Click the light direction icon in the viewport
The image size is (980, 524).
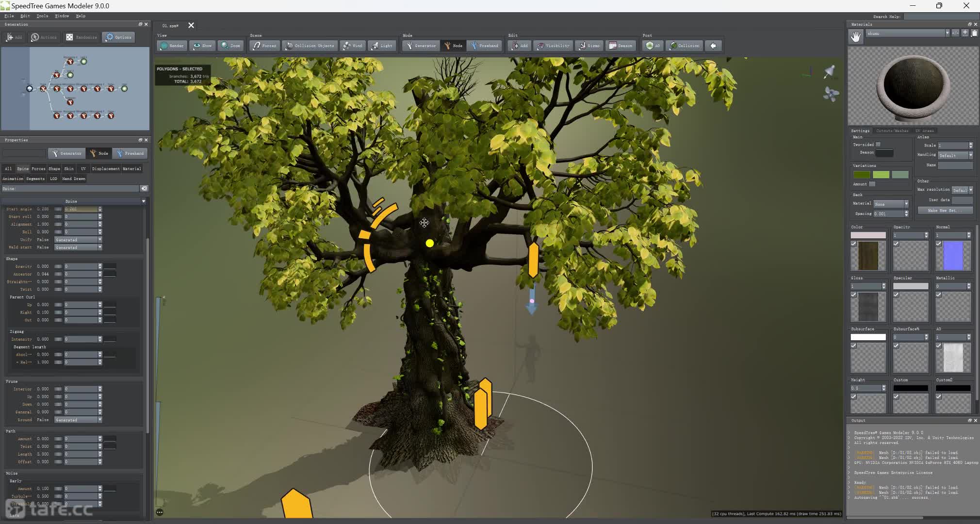[x=830, y=72]
